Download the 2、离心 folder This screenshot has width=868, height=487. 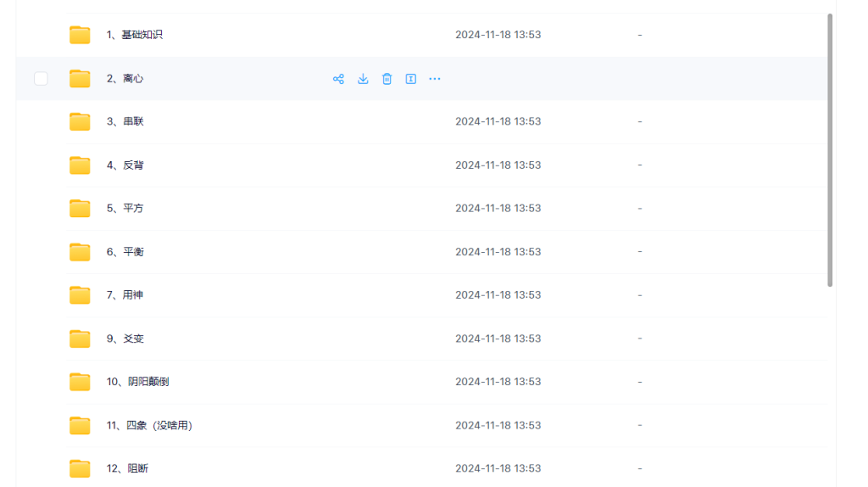coord(363,79)
